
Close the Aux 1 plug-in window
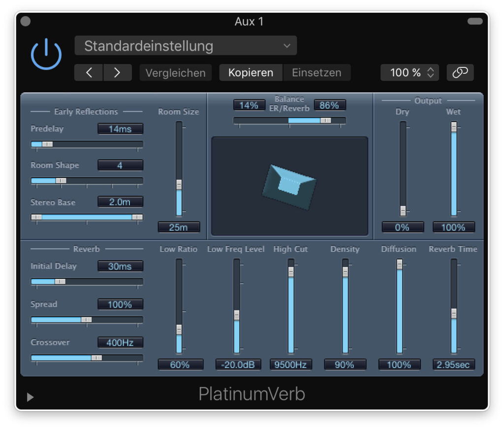[x=26, y=21]
